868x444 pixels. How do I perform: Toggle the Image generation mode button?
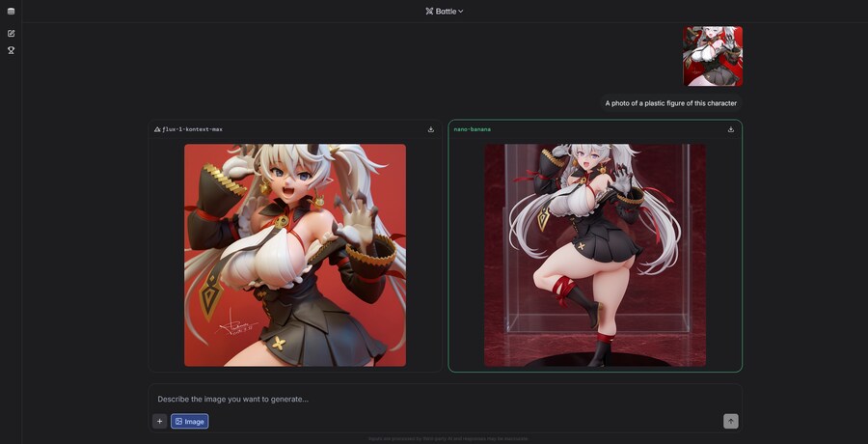coord(190,421)
